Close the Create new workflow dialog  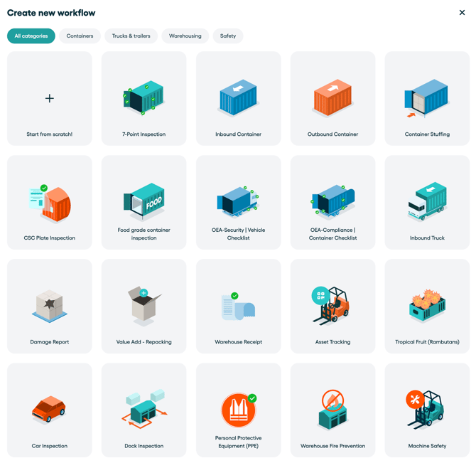pyautogui.click(x=462, y=13)
